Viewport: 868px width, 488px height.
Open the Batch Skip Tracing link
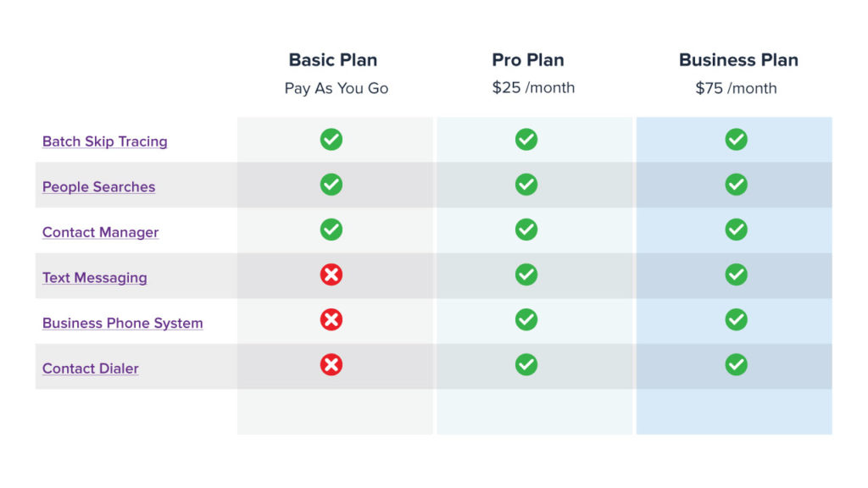[104, 141]
